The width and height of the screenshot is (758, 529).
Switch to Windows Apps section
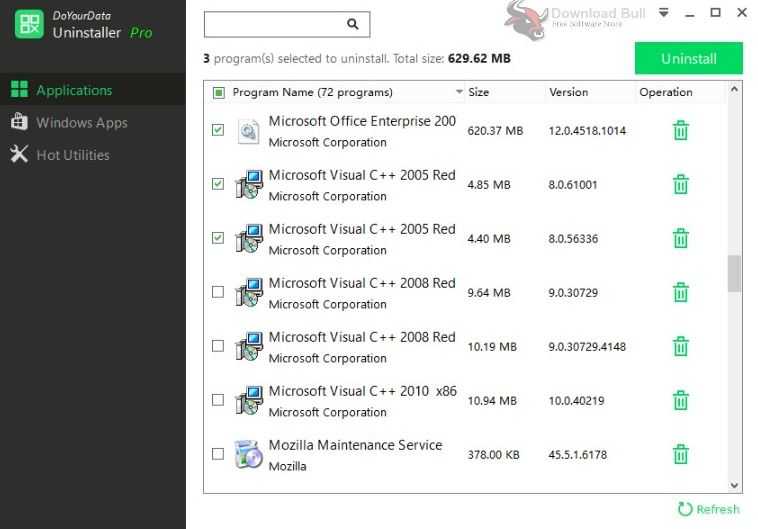click(93, 122)
